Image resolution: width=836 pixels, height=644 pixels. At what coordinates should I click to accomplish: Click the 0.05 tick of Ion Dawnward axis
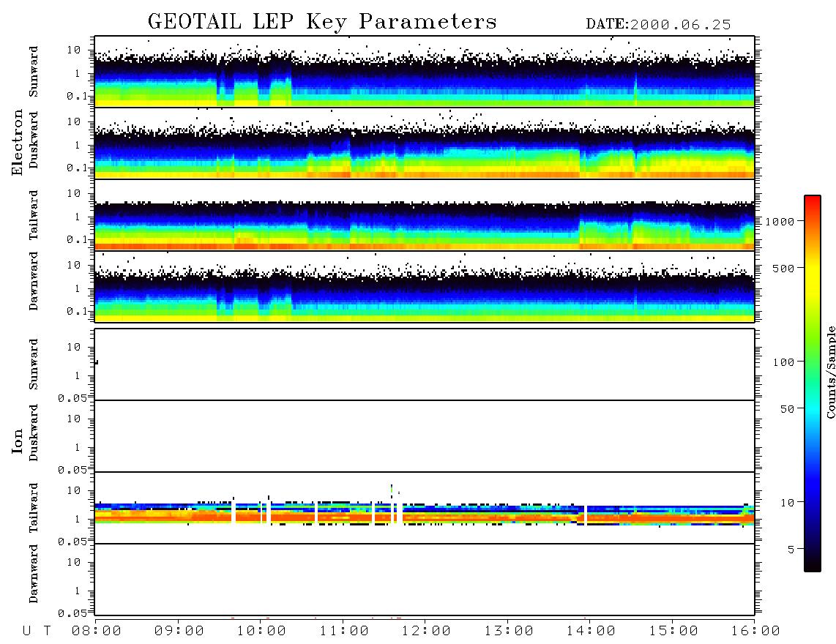72,613
